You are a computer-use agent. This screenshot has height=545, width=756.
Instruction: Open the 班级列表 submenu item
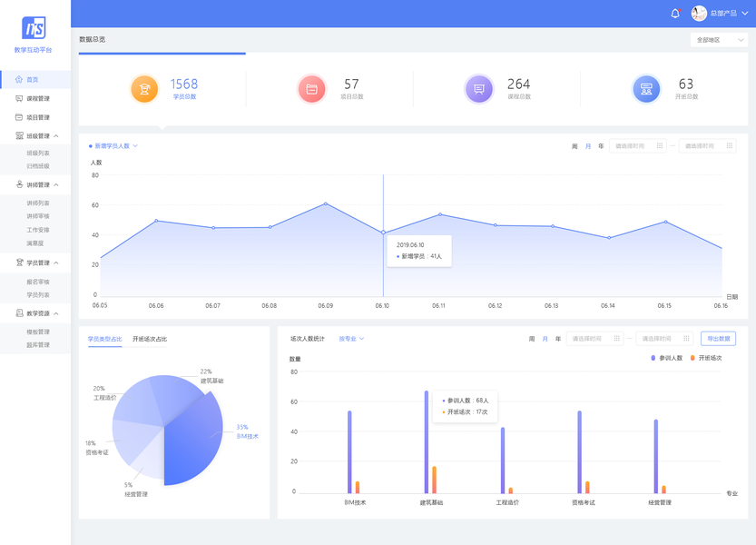38,153
